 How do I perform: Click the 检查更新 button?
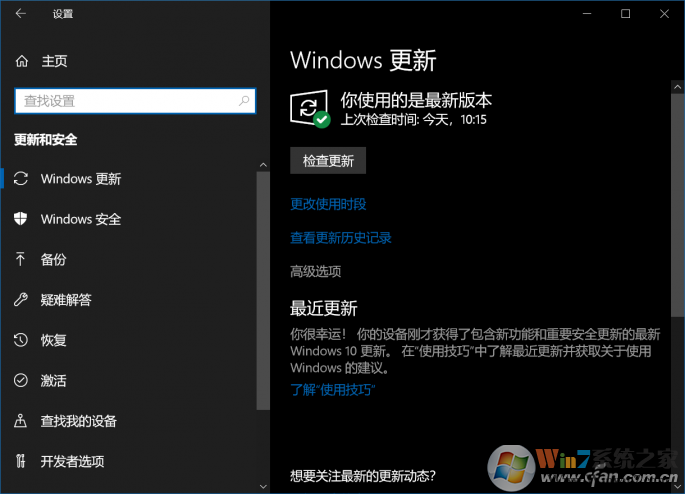pos(328,161)
